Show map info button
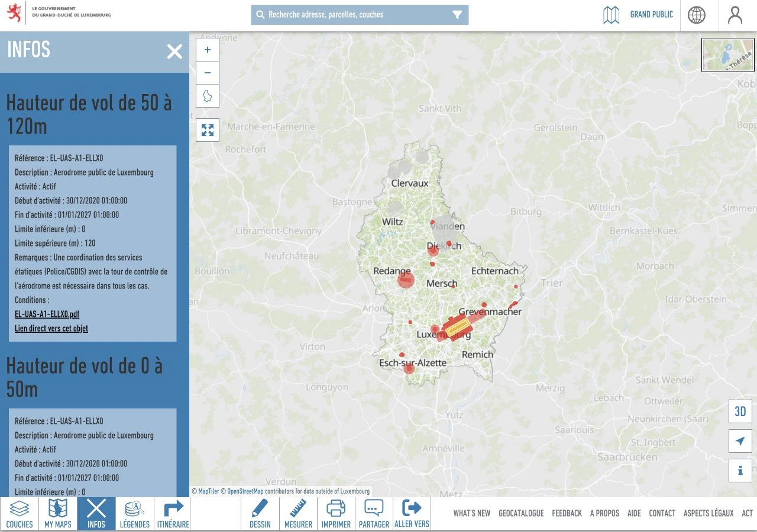757x532 pixels. click(x=740, y=471)
